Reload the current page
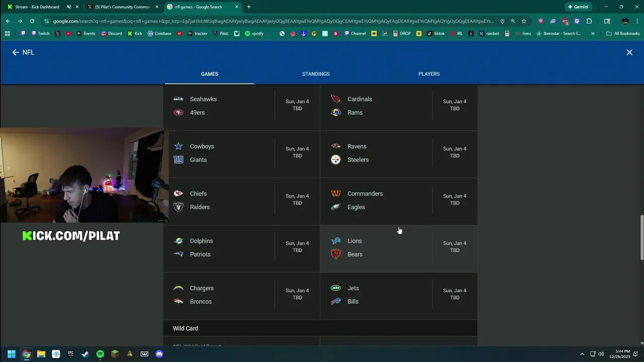644x362 pixels. pos(32,21)
